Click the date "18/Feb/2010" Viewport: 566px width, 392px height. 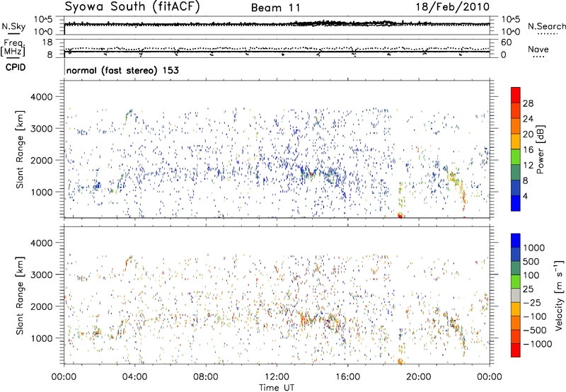pos(453,7)
